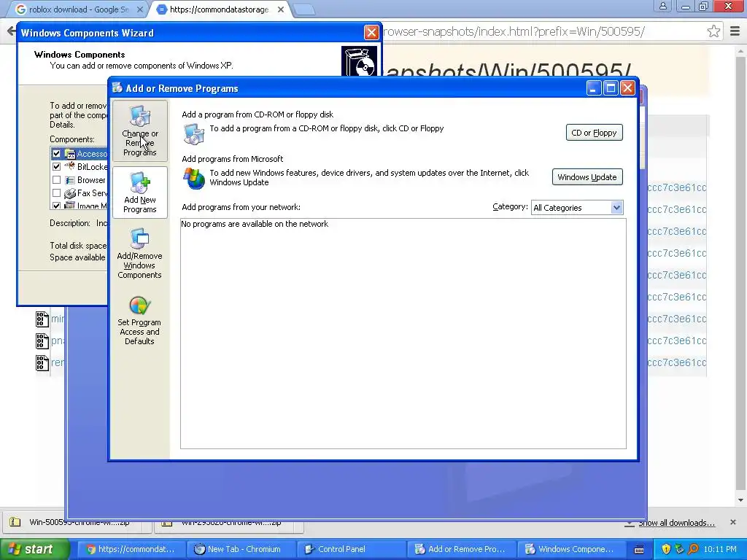Viewport: 747px width, 560px height.
Task: Click the on-screen keyboard tray icon
Action: 639,550
